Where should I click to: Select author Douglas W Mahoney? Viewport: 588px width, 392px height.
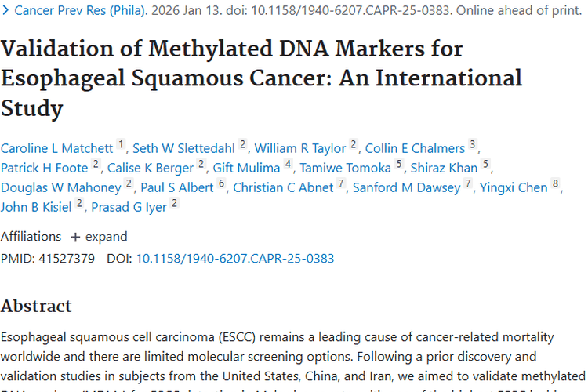click(61, 187)
